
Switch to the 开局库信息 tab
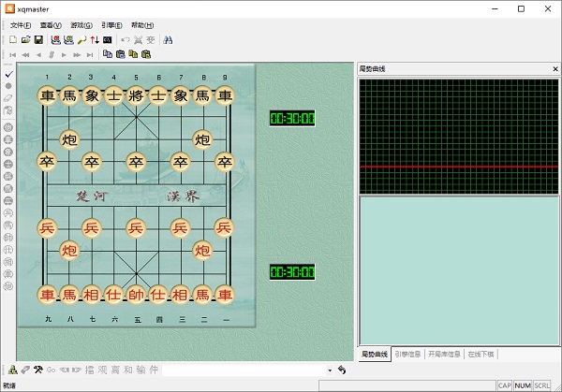(x=444, y=354)
